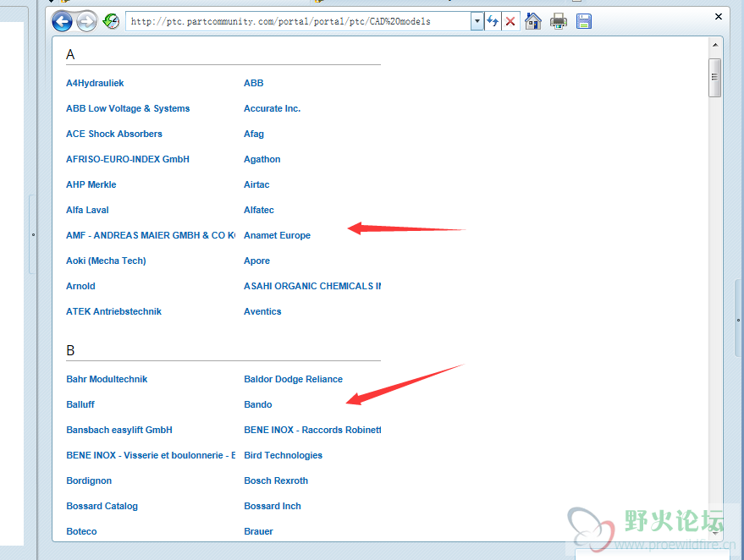
Task: Open the Aoki (Mecha Tech) link
Action: (x=106, y=261)
